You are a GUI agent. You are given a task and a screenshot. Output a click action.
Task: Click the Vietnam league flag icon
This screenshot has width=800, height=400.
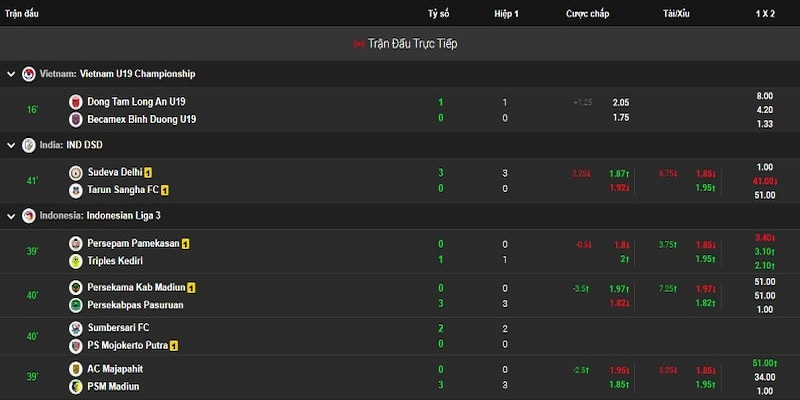pyautogui.click(x=29, y=74)
